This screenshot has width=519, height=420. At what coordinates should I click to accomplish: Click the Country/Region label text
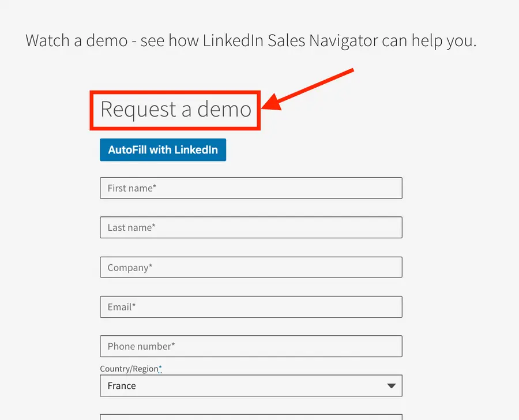[x=129, y=369]
